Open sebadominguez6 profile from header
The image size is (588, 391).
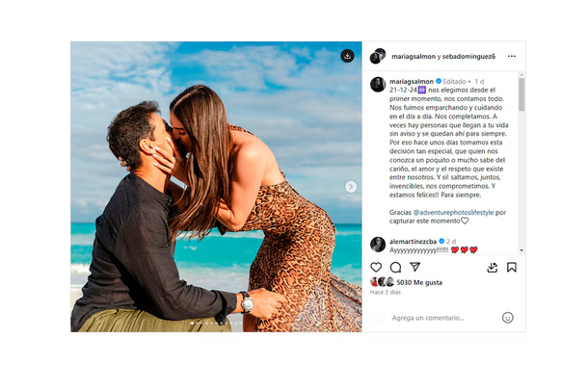pyautogui.click(x=468, y=57)
